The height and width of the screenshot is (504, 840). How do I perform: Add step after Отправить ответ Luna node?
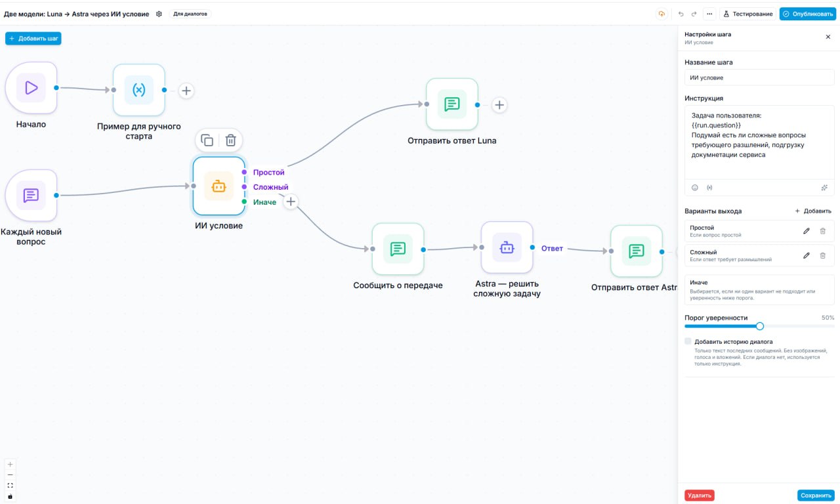click(499, 104)
